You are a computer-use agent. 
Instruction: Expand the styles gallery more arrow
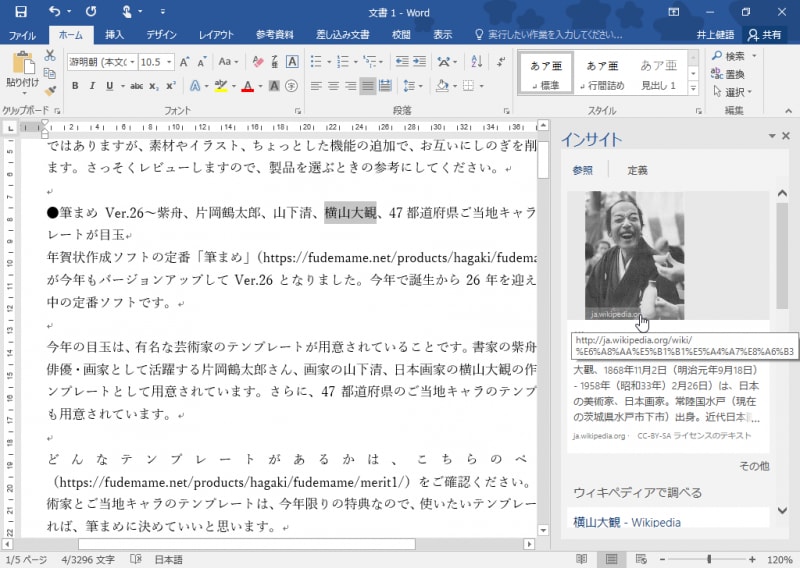[693, 88]
